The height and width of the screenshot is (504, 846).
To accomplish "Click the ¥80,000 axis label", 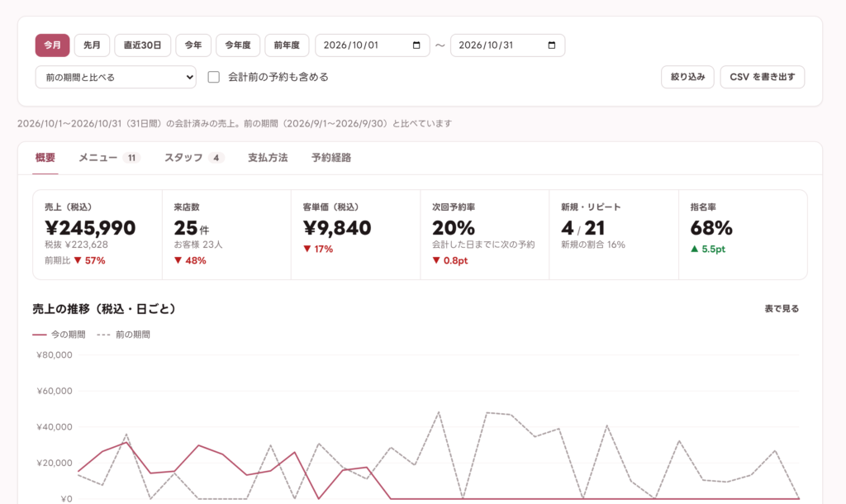I will click(54, 355).
